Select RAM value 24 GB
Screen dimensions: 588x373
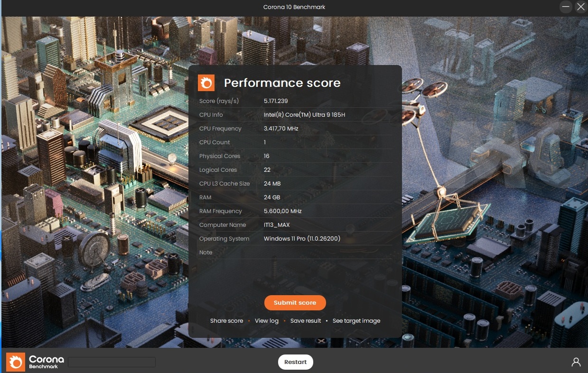coord(272,197)
